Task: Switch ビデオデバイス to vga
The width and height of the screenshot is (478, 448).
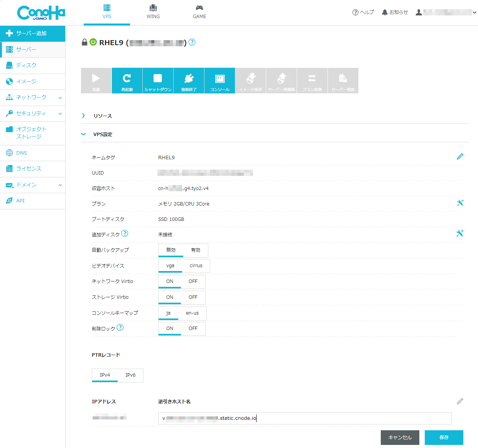Action: point(170,266)
